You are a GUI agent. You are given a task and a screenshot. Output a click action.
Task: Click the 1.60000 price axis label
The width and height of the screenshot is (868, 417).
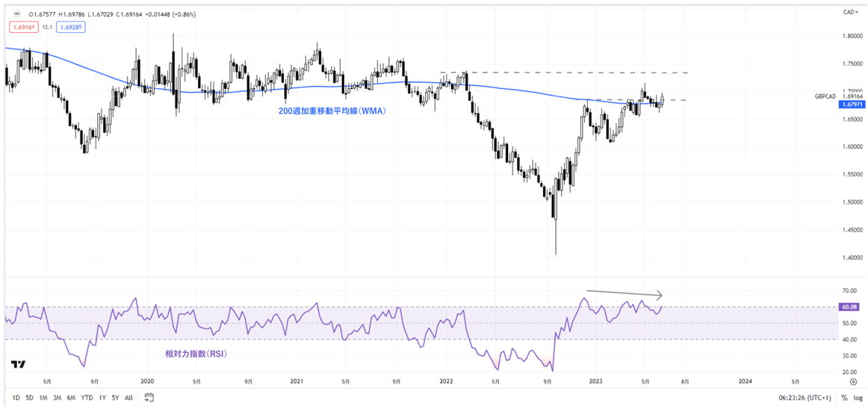852,146
